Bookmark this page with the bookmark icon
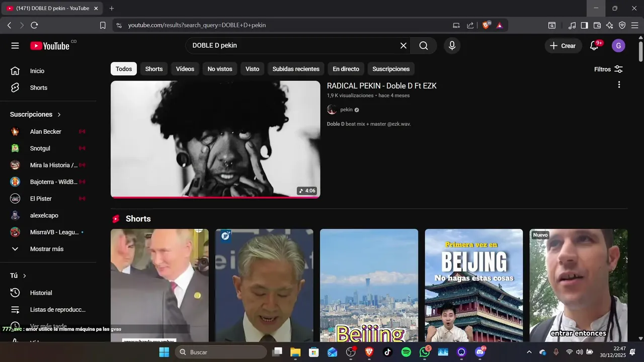The height and width of the screenshot is (362, 644). (103, 25)
